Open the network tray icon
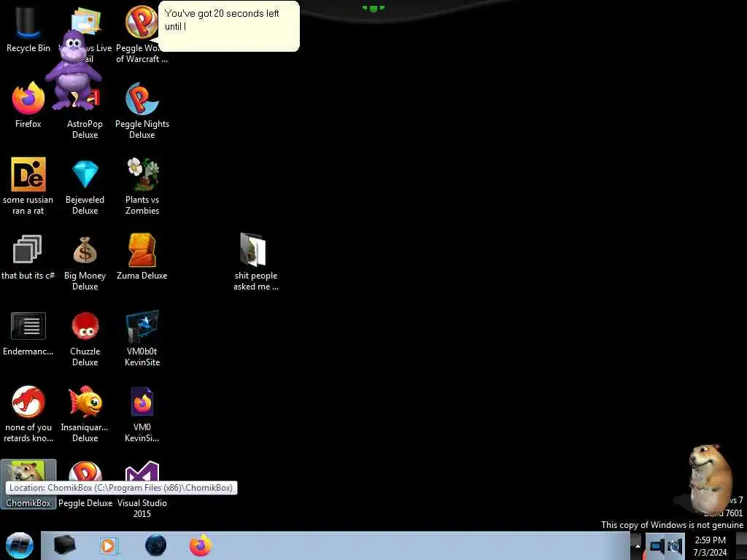The width and height of the screenshot is (747, 560). click(x=657, y=545)
